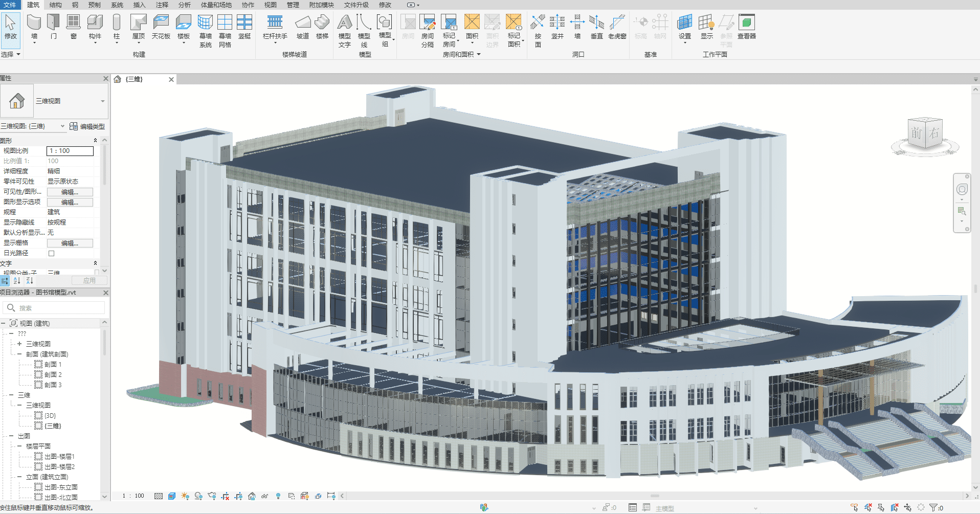This screenshot has height=514, width=980.
Task: Click the 可见性/图形 Edit button
Action: coord(70,192)
